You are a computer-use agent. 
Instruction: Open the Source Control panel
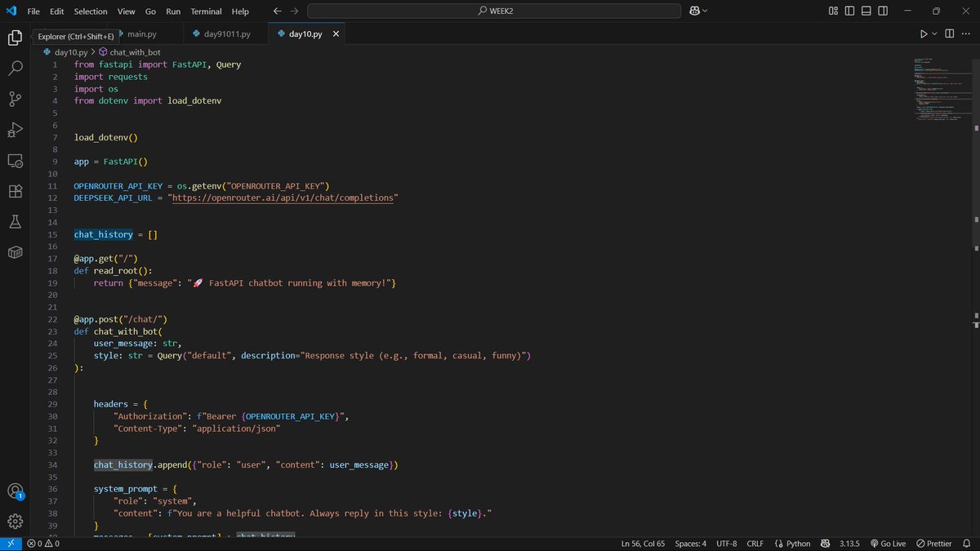click(15, 99)
